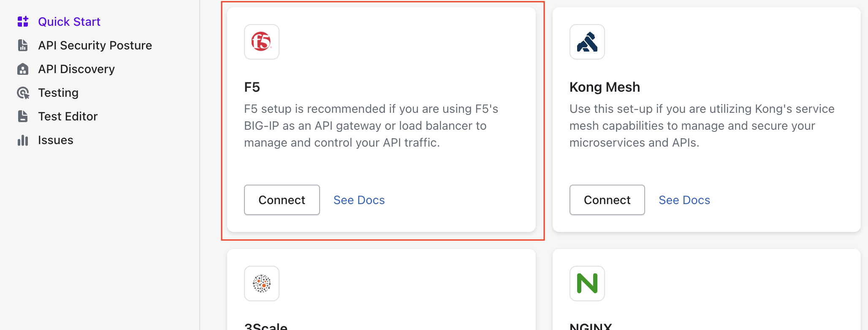Click the Quick Start grid icon
This screenshot has width=868, height=330.
tap(23, 22)
